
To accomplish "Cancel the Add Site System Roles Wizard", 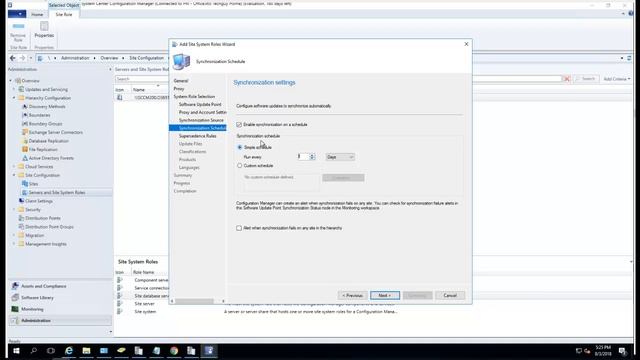I will coord(450,296).
